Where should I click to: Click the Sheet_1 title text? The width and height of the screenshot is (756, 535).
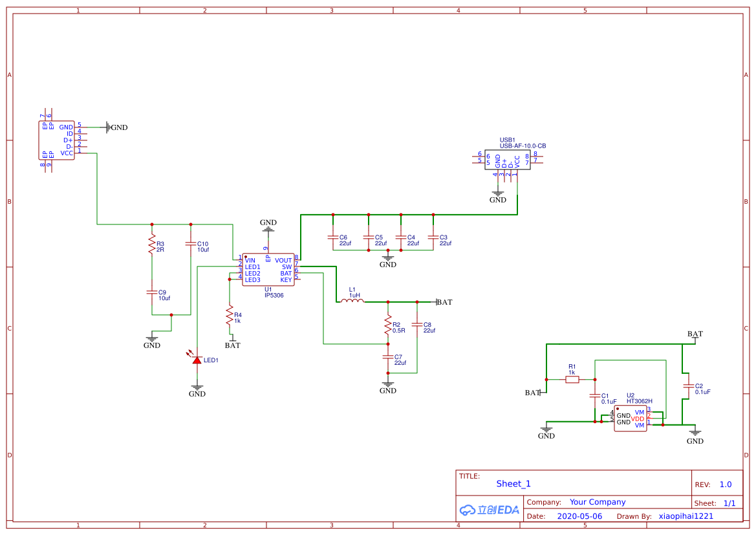(513, 483)
